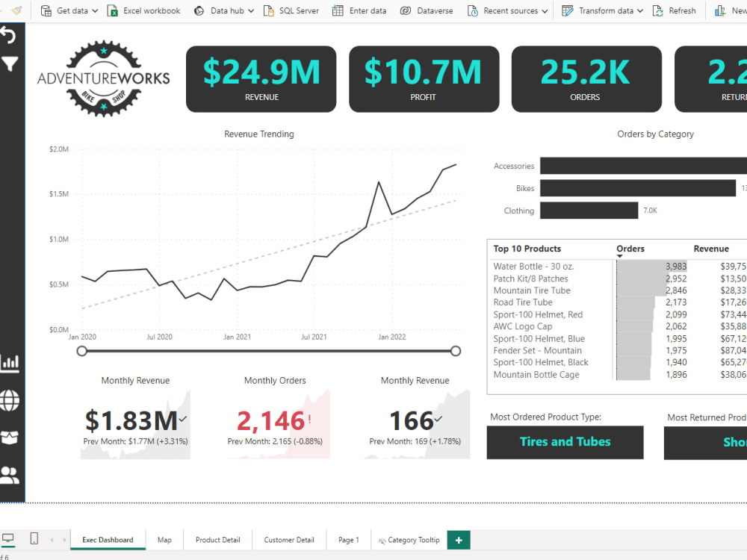
Task: Expand the Get data dropdown arrow
Action: [95, 11]
